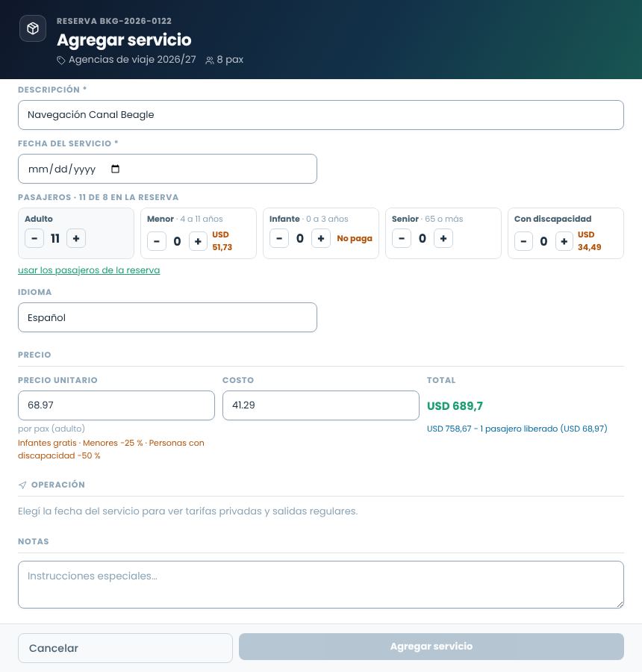Click the package box icon in header

click(x=33, y=28)
